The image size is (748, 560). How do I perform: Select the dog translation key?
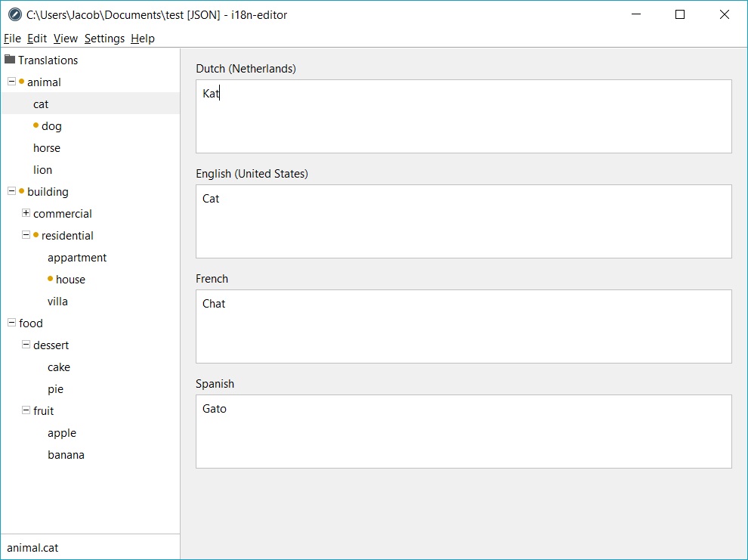tap(51, 126)
